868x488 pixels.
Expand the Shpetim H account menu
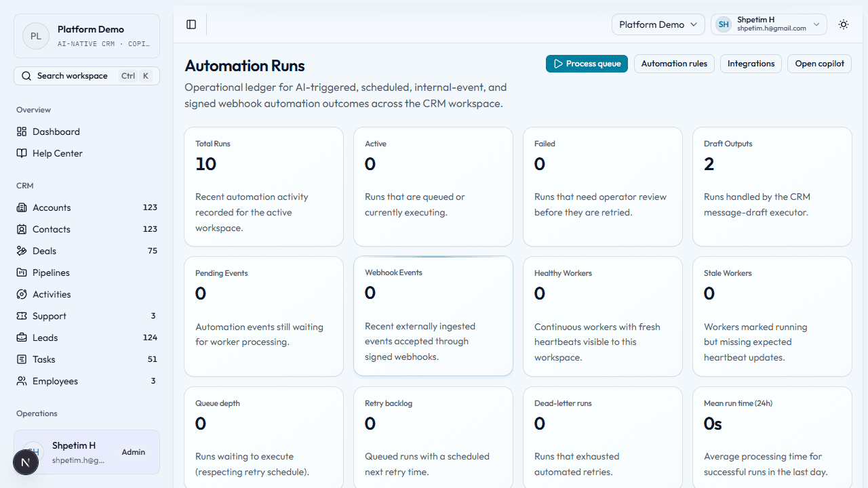coord(768,24)
